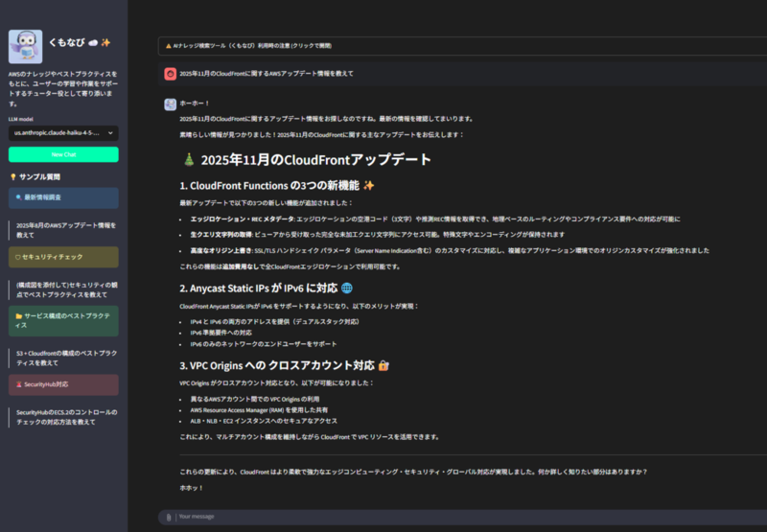The image size is (767, 532).
Task: Click the user message 2025年11月のCloudFrontに関する
Action: (x=267, y=74)
